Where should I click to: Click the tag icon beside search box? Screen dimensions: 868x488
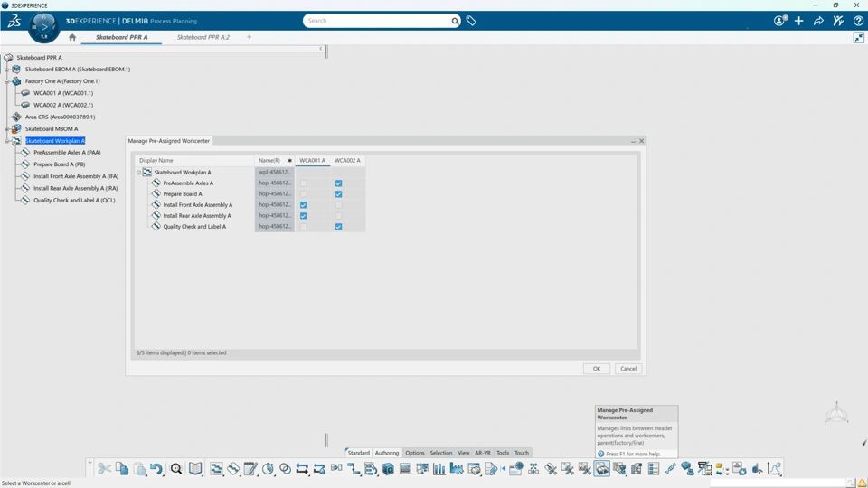point(471,21)
